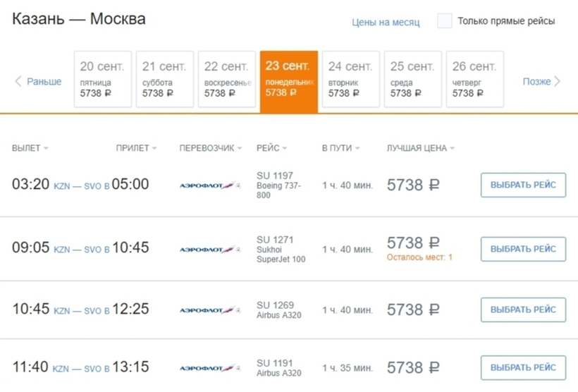Select the 26 сент. четверг date tab

[x=474, y=79]
